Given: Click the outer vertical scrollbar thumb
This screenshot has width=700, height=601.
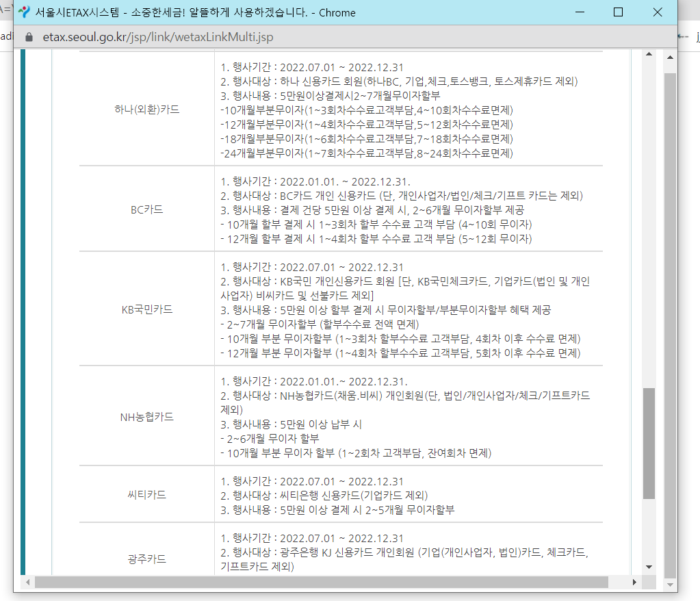Looking at the screenshot, I should [x=670, y=326].
